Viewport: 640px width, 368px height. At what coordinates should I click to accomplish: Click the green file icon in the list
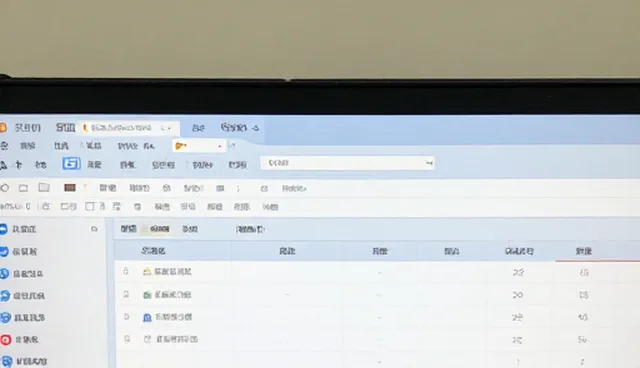pyautogui.click(x=147, y=295)
